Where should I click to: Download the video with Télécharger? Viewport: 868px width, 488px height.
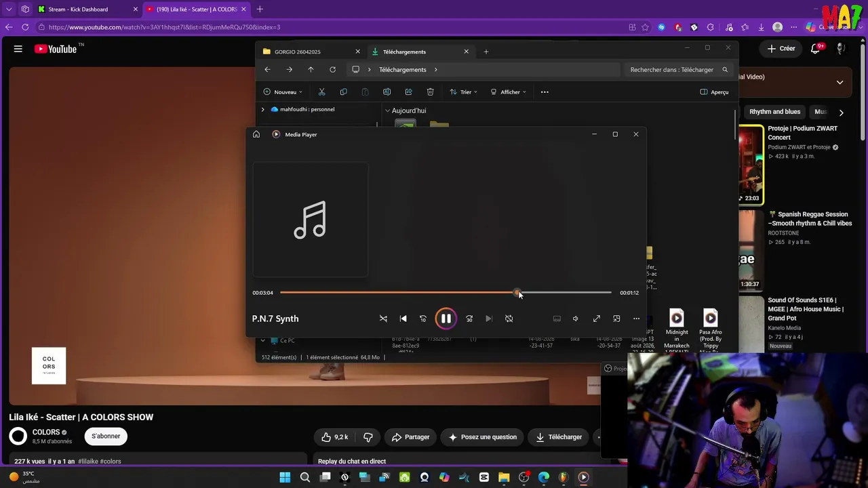point(559,437)
